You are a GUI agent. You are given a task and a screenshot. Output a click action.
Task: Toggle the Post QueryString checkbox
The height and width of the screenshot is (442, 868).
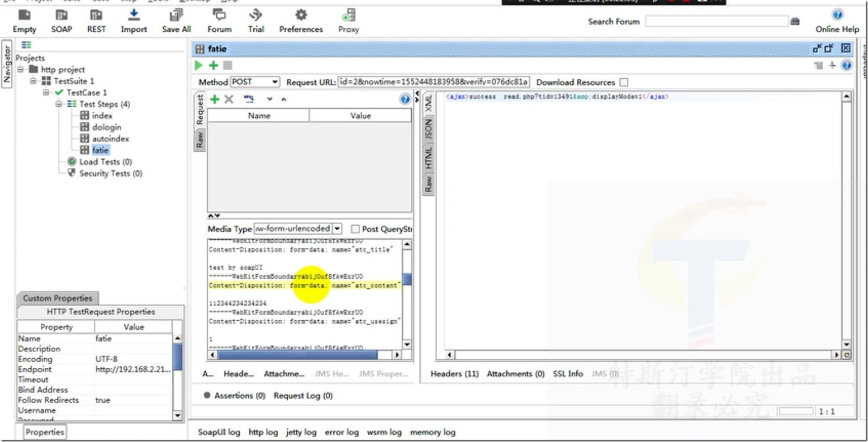[355, 229]
